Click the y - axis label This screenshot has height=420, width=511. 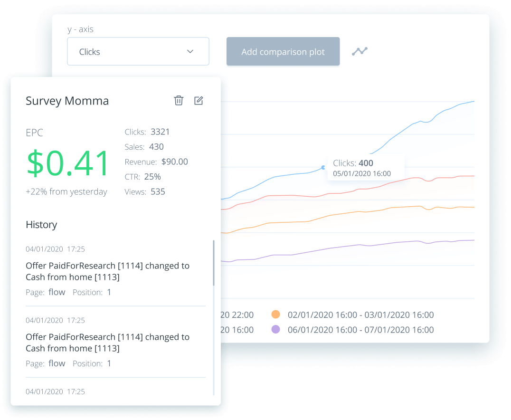pyautogui.click(x=80, y=29)
